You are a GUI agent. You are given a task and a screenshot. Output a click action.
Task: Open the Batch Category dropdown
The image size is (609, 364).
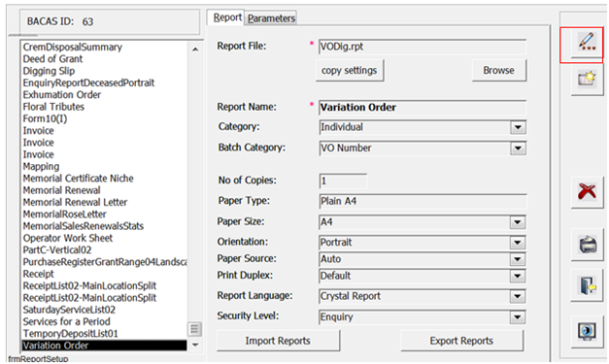click(518, 148)
